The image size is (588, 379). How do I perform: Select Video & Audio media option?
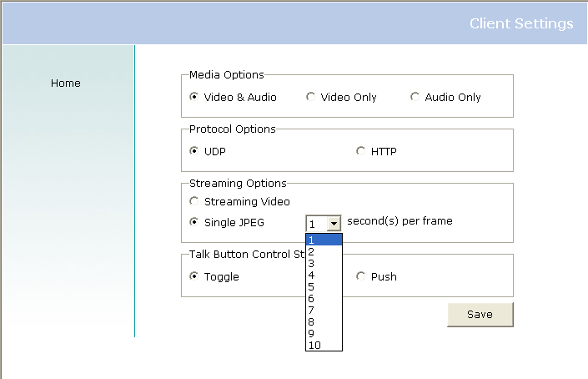click(194, 97)
